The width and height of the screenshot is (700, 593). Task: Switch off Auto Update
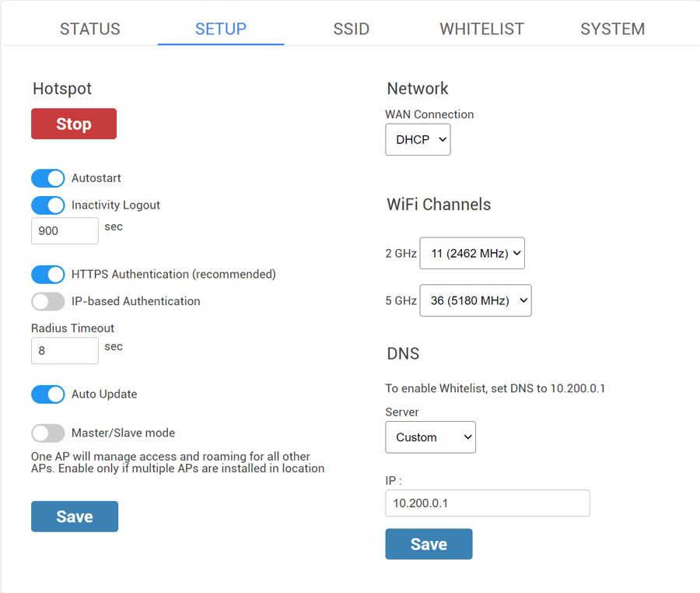point(48,395)
